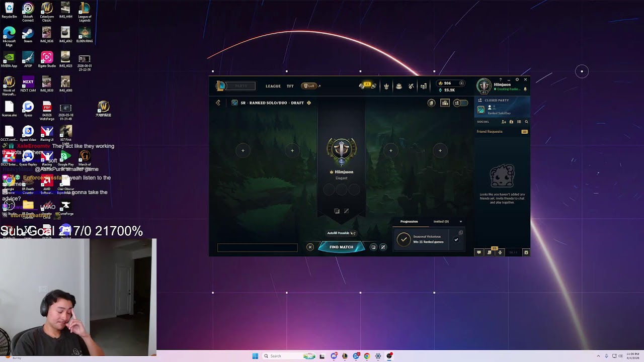Add a friend in the Social panel
644x362 pixels.
tap(504, 122)
